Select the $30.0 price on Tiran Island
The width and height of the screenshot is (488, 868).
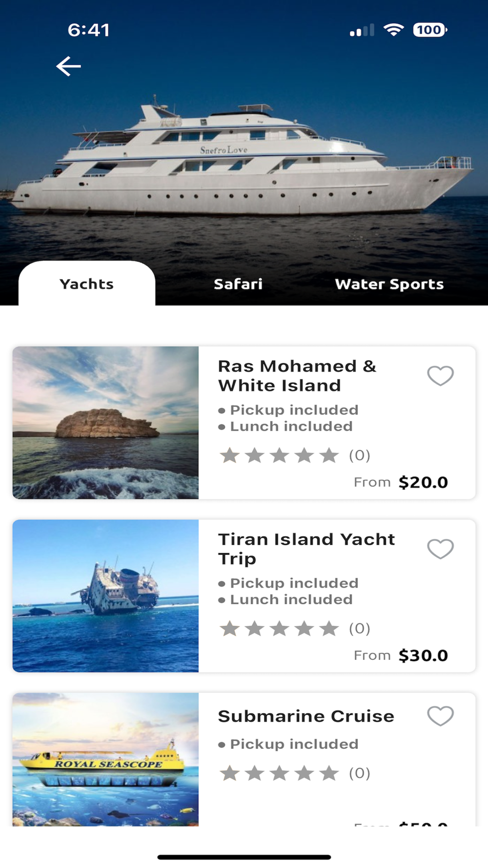click(x=423, y=656)
